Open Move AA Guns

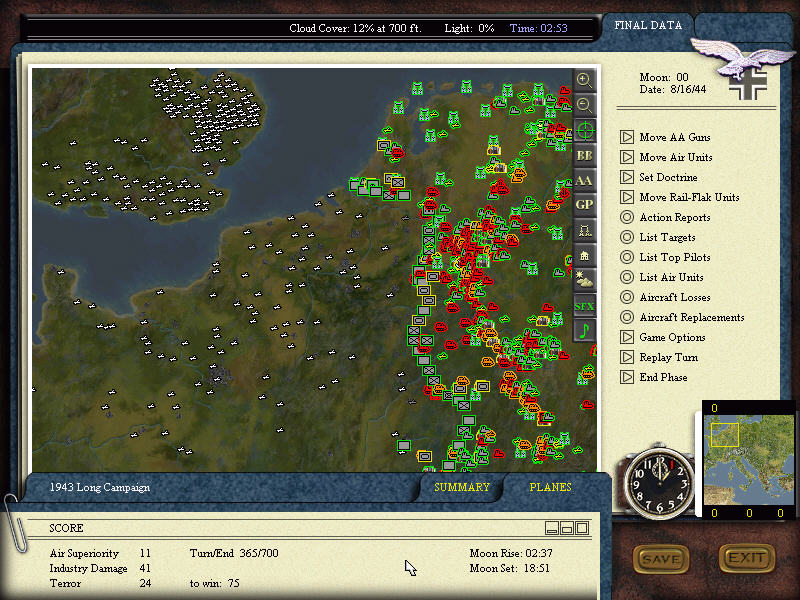(x=674, y=137)
